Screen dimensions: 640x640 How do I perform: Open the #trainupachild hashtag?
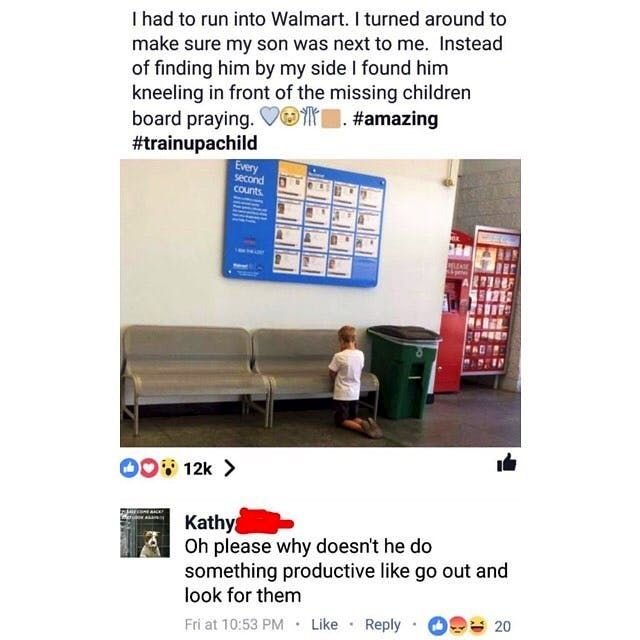click(195, 143)
